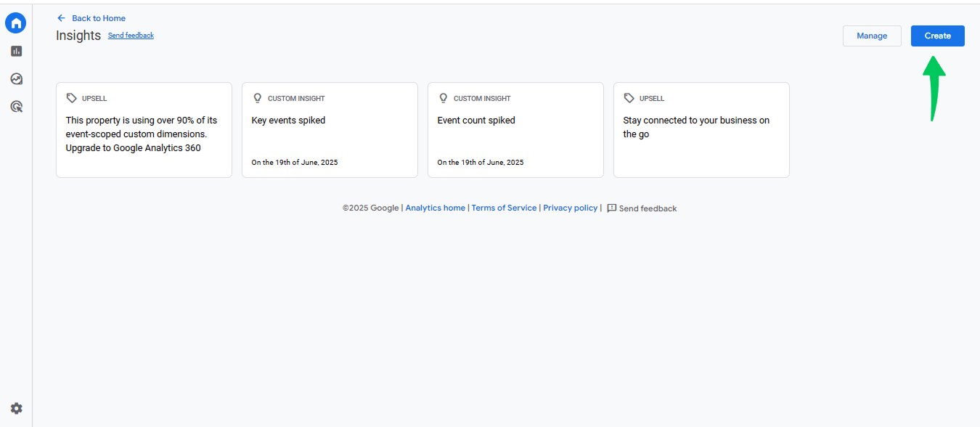Click CUSTOM INSIGHT label on Key events card

pos(296,98)
